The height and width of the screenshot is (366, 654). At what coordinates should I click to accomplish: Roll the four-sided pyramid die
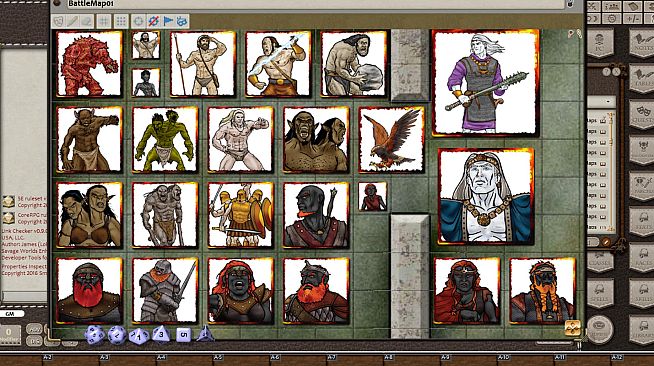click(x=205, y=334)
